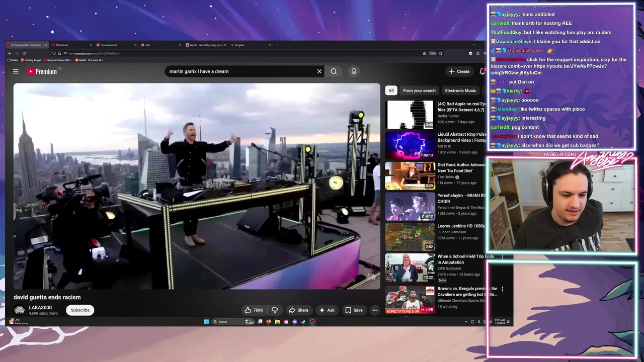Save the video to a playlist
Screen dimensions: 644x362
pyautogui.click(x=354, y=310)
